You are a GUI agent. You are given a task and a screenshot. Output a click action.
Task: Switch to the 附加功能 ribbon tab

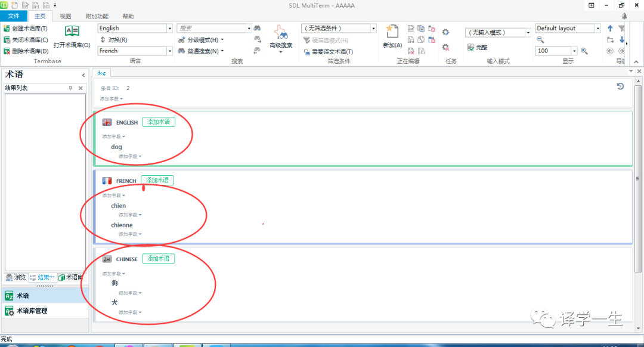tap(97, 17)
